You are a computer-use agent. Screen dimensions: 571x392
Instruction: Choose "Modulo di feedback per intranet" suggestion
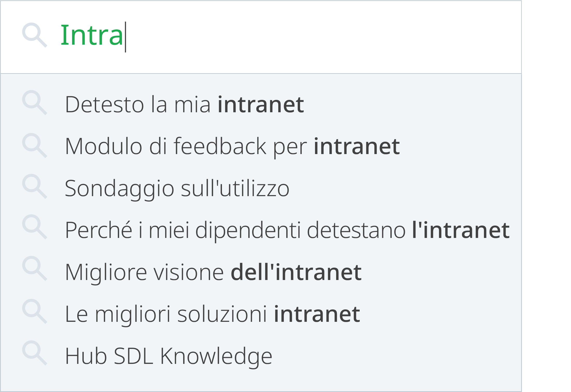(232, 146)
